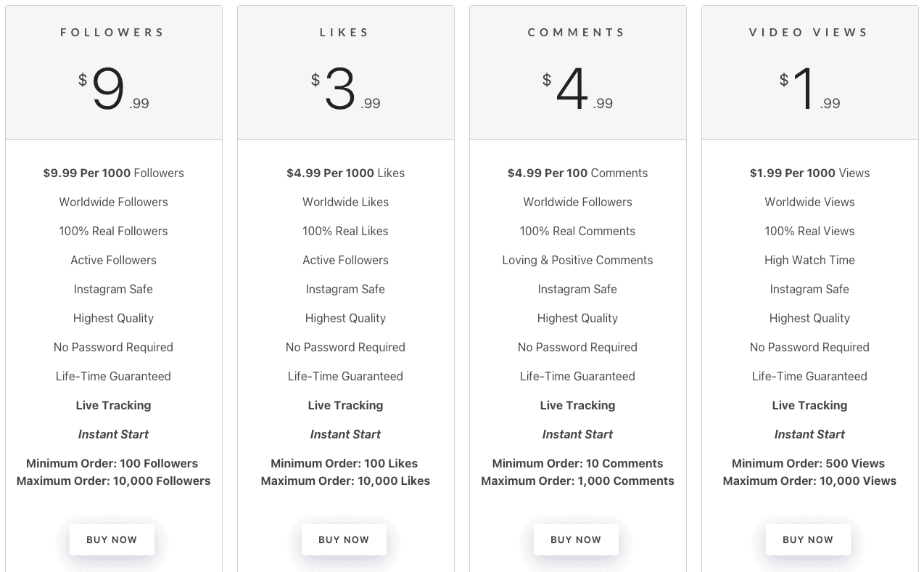Click 'Loving & Positive Comments' feature line
Screen dimensions: 924x572
577,260
